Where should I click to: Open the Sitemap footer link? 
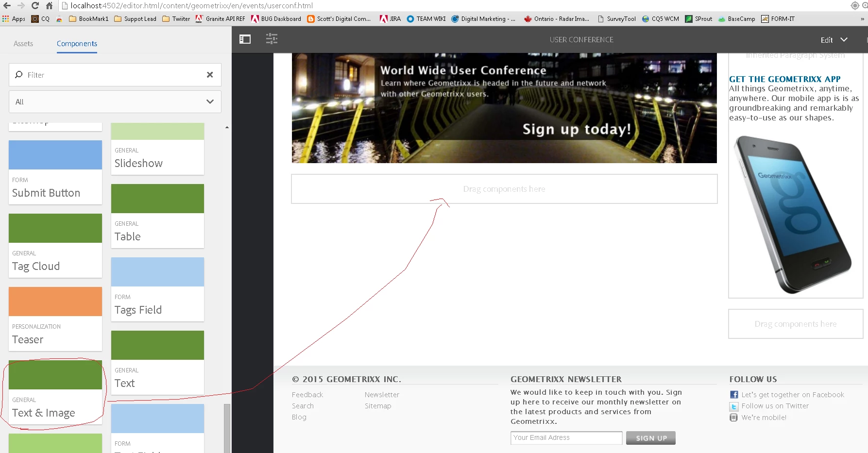tap(378, 406)
